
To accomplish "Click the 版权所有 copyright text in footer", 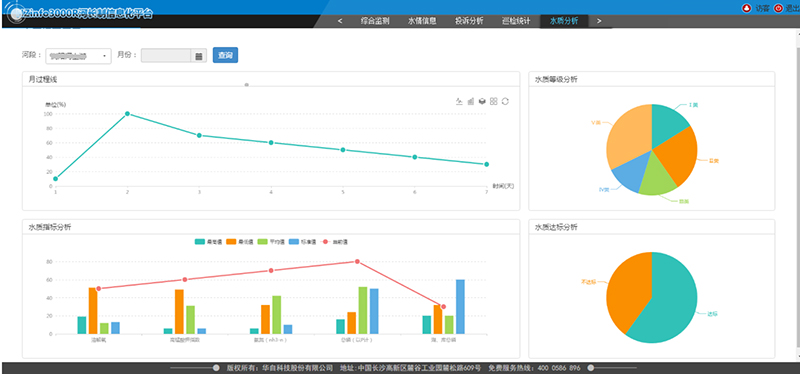I will click(241, 368).
